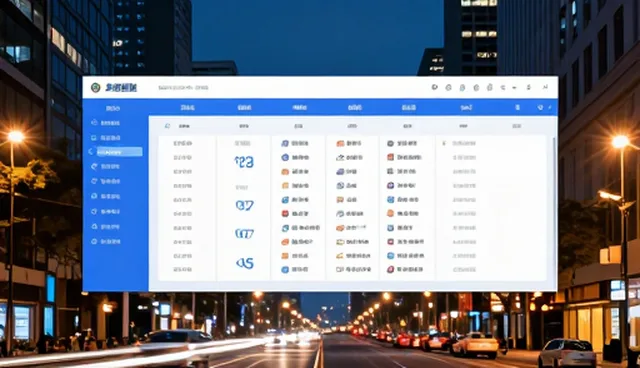Click the chevron beside the highlighted sidebar item
This screenshot has height=368, width=640.
coord(91,152)
